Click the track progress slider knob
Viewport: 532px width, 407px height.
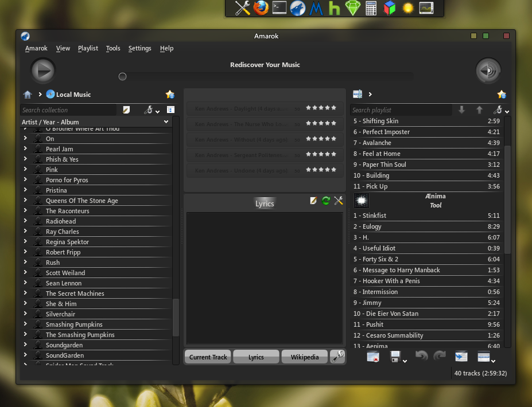pos(122,77)
